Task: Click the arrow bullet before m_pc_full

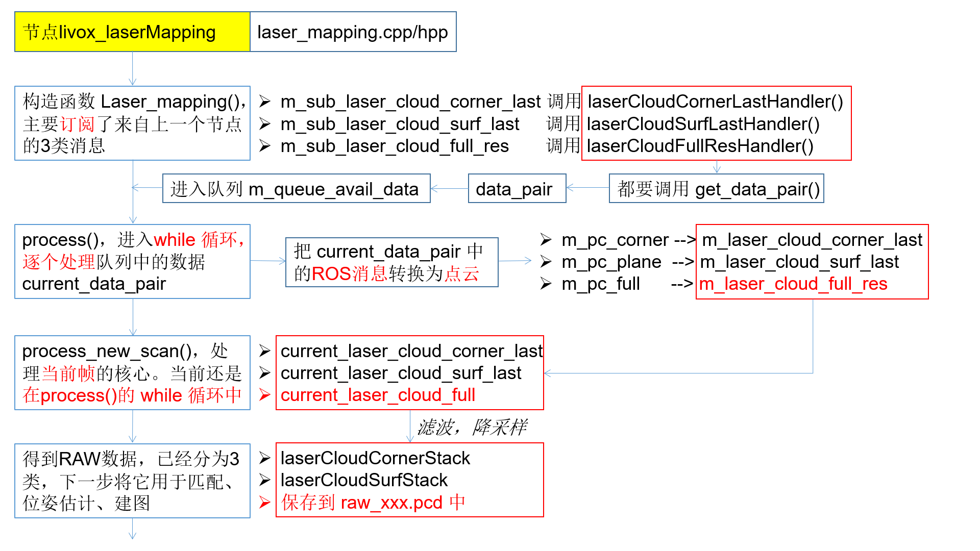Action: [546, 284]
